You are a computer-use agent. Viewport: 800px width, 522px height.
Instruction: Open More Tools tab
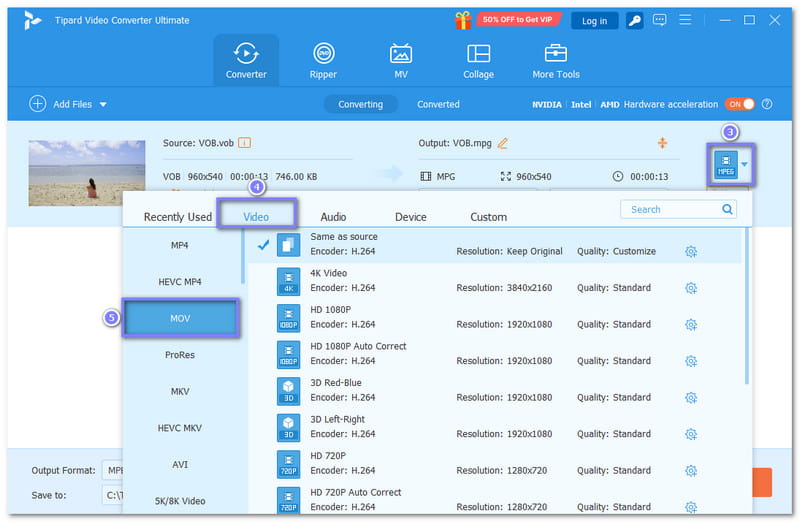click(x=556, y=60)
